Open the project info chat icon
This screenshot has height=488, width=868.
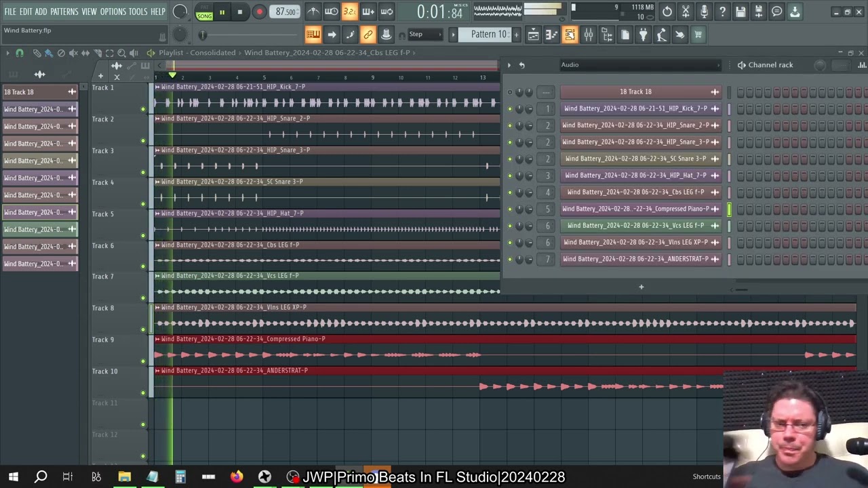click(777, 12)
